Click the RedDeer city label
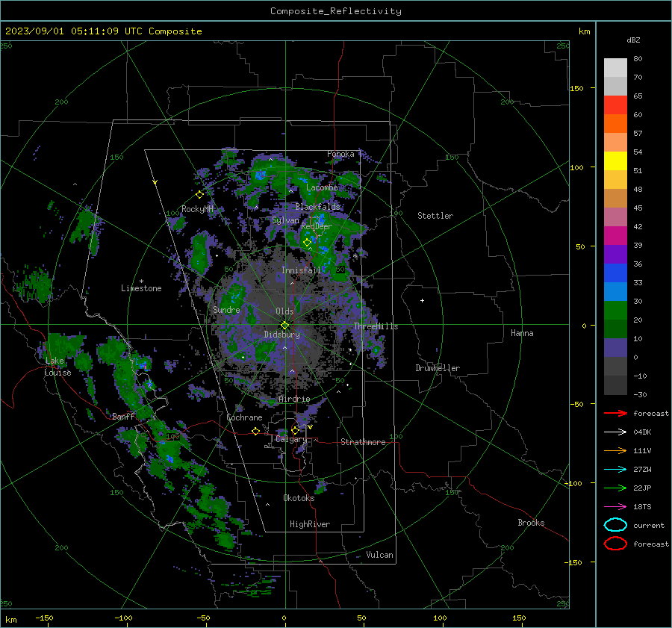This screenshot has width=672, height=628. (317, 226)
